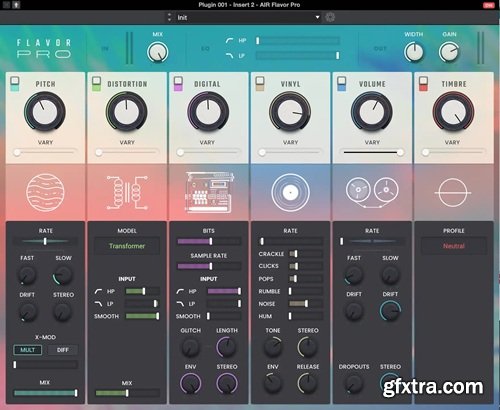Viewport: 500px width, 410px height.
Task: Click the Volume Dropouts knob
Action: (354, 383)
